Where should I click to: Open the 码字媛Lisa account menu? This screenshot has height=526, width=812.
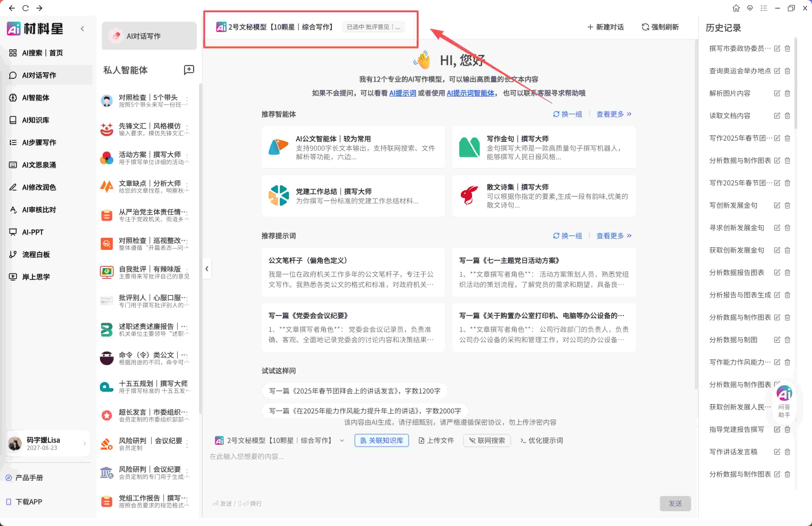(x=48, y=444)
